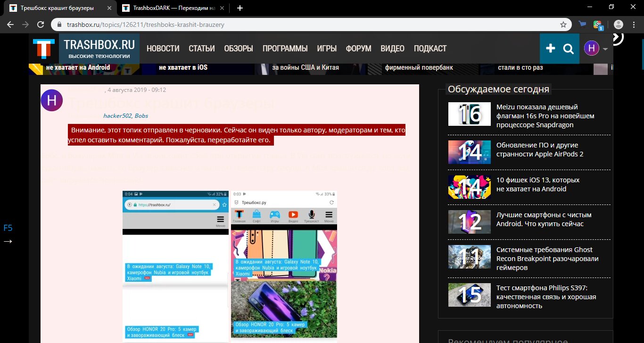Click the browser back arrow

click(10, 24)
